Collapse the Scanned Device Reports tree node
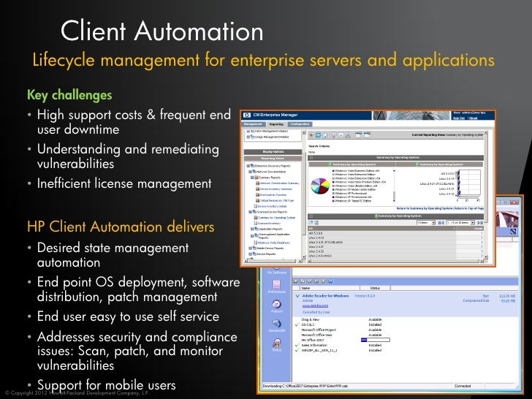 251,212
